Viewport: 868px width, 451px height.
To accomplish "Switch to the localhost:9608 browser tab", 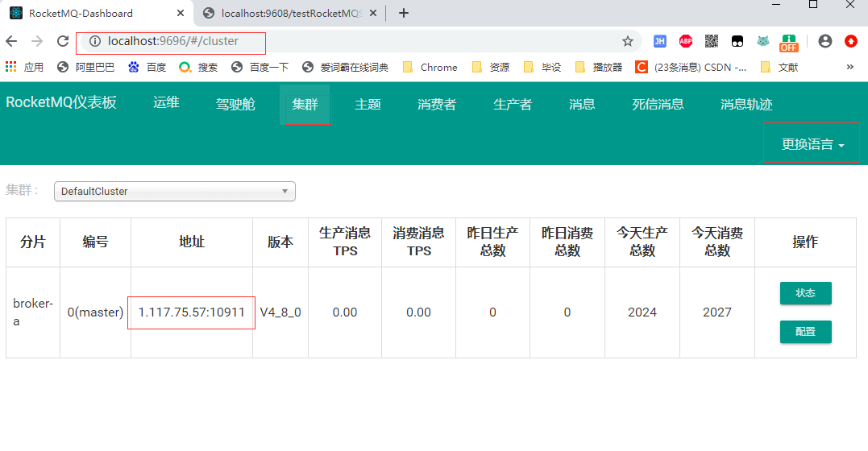I will (x=291, y=13).
